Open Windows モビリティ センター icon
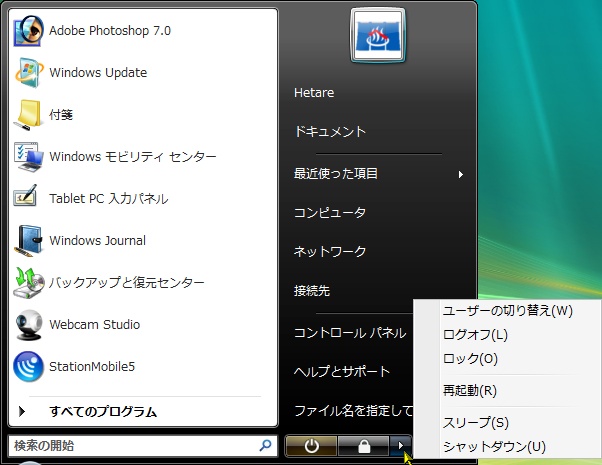This screenshot has height=465, width=602. pyautogui.click(x=28, y=157)
